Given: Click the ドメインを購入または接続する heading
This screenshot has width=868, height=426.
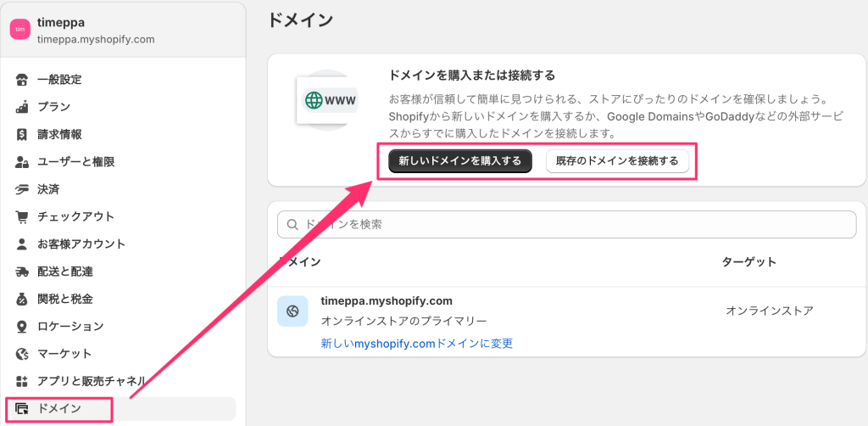Looking at the screenshot, I should tap(472, 75).
